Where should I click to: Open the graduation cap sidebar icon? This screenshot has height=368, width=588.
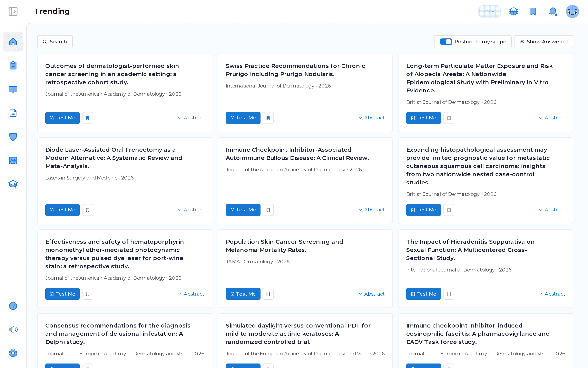(13, 184)
